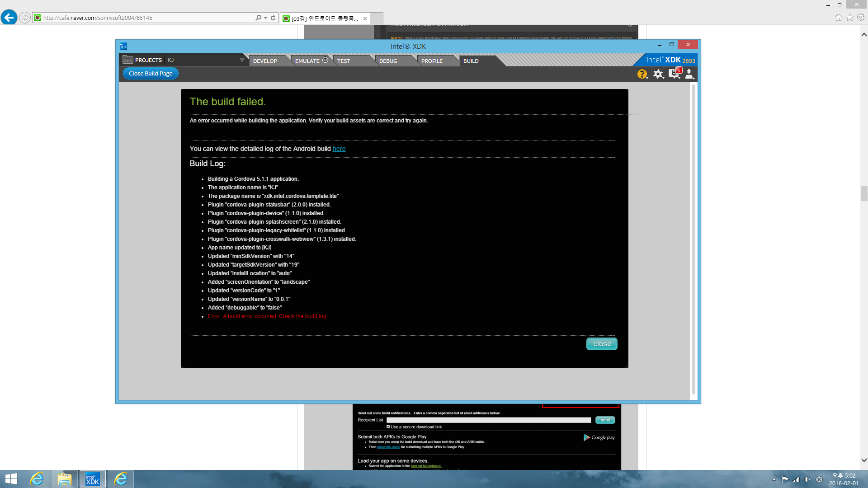868x488 pixels.
Task: Open the XDK help menu icon
Action: tap(642, 74)
